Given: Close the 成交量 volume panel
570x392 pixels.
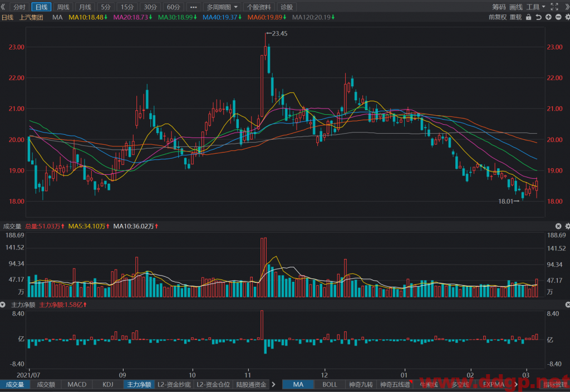Looking at the screenshot, I should pyautogui.click(x=558, y=226).
